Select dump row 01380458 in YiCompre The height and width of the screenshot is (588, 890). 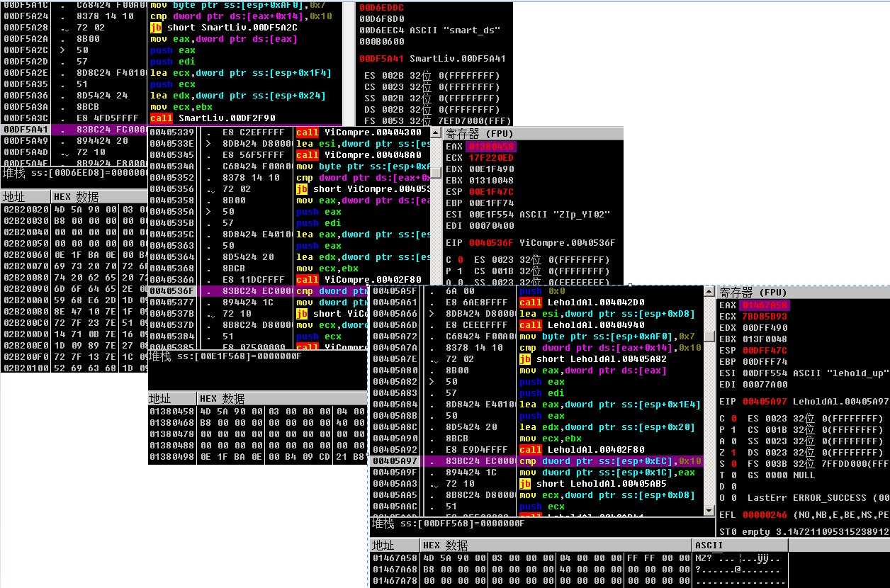pos(259,410)
